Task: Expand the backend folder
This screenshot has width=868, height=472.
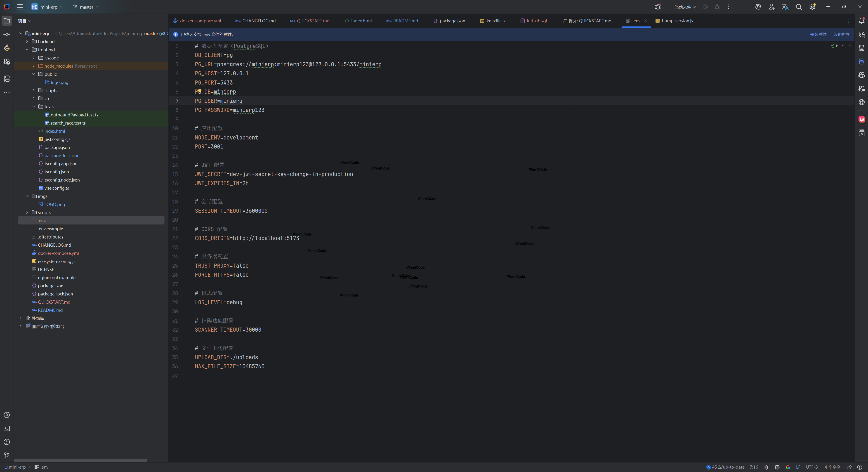Action: 27,41
